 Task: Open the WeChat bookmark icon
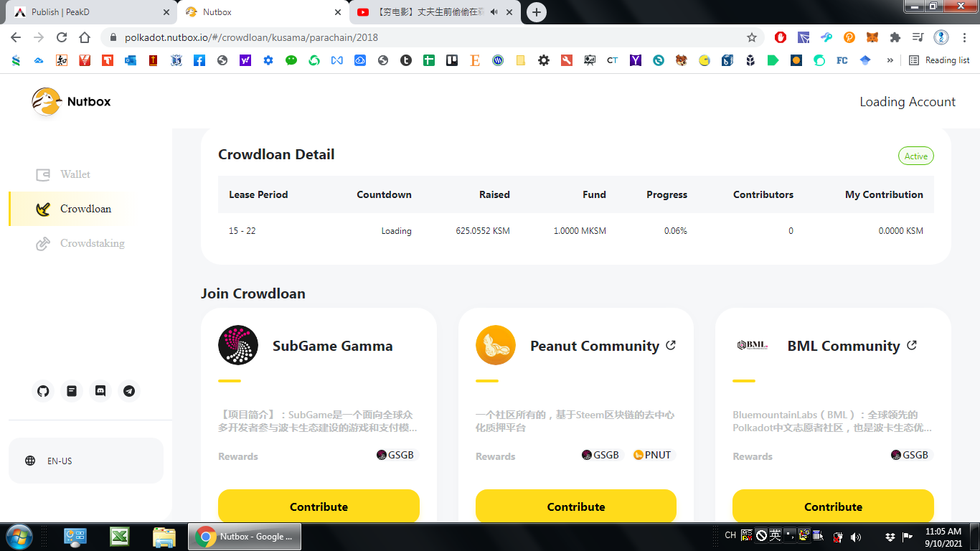[x=291, y=61]
